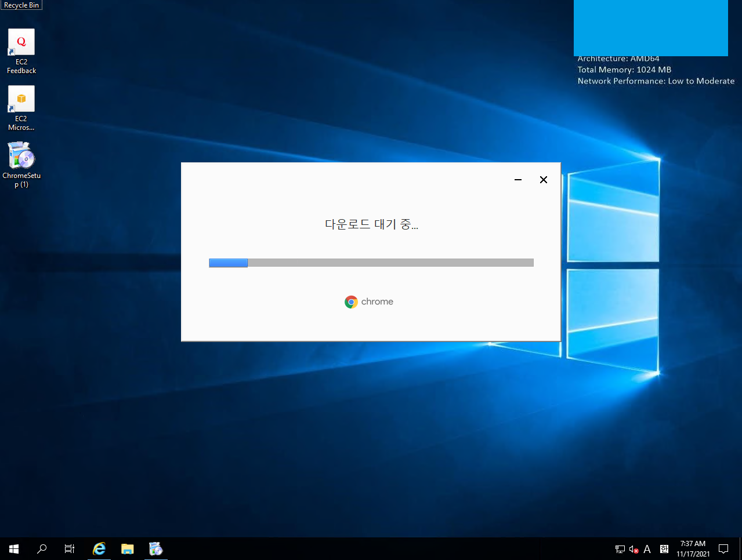Screen dimensions: 742x560
Task: Select the EC2 Microsoft shortcut on desktop
Action: click(21, 108)
